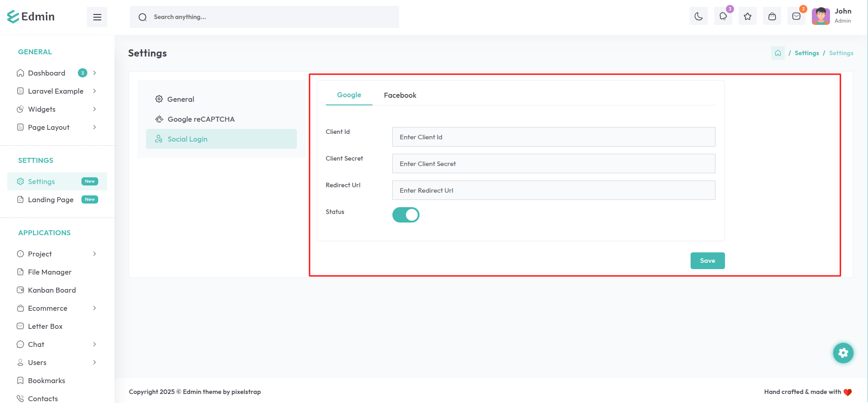Expand the Ecommerce submenu arrow
The height and width of the screenshot is (403, 868).
click(95, 308)
